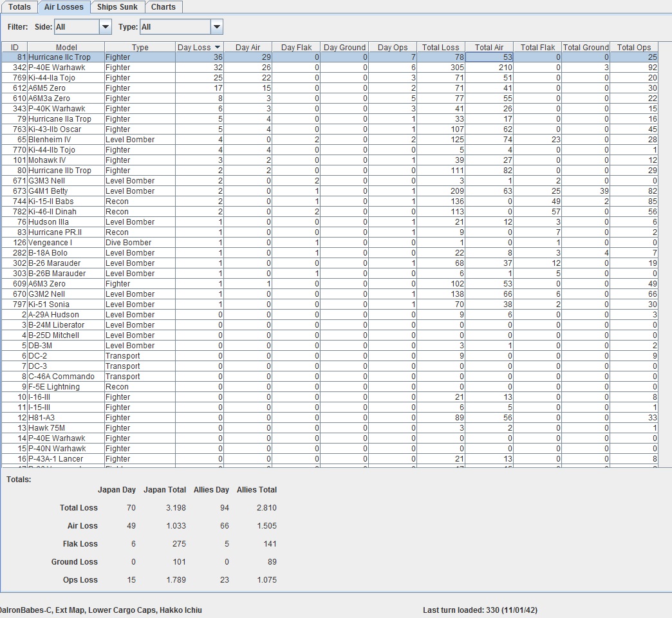Select the B-24M Liberator row
The width and height of the screenshot is (672, 618).
tap(330, 324)
